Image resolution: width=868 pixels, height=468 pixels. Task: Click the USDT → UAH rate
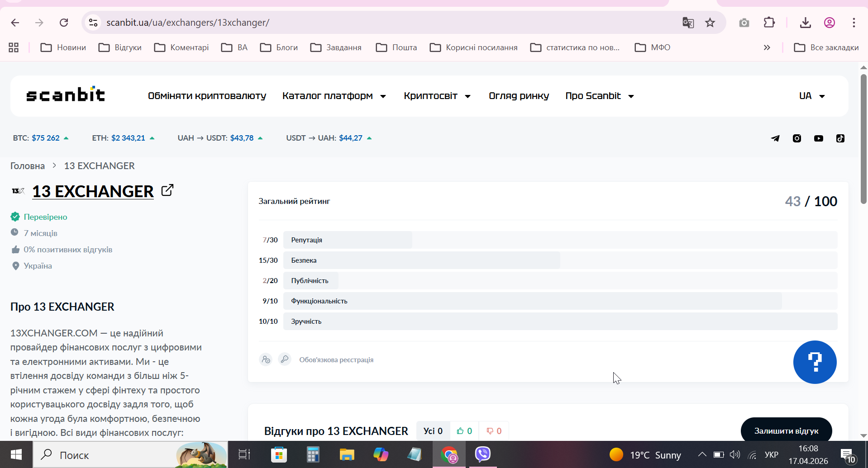point(329,138)
